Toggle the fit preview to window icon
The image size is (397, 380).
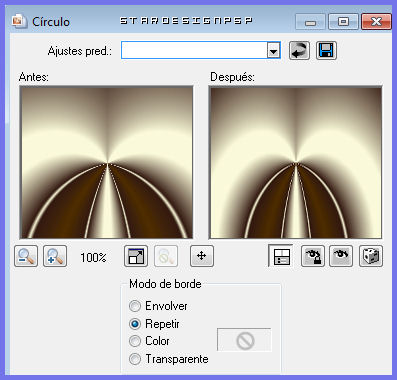(x=136, y=256)
